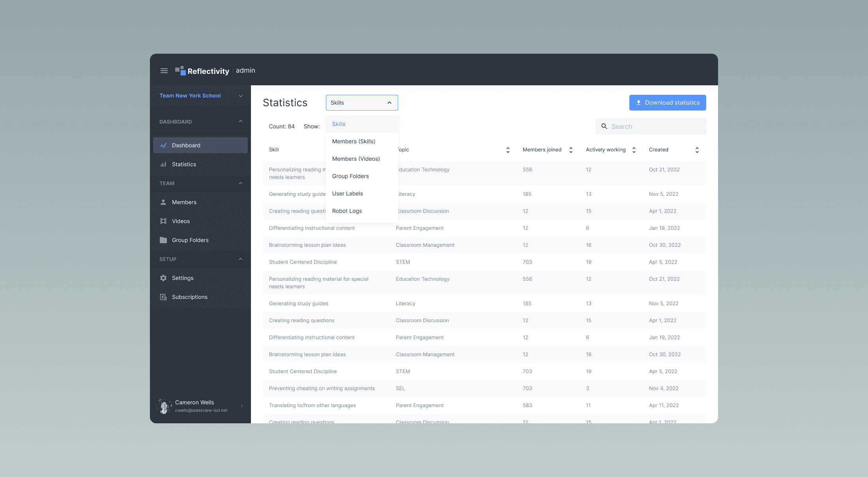Choose Robot Logs option in dropdown
This screenshot has height=477, width=868.
[x=347, y=211]
